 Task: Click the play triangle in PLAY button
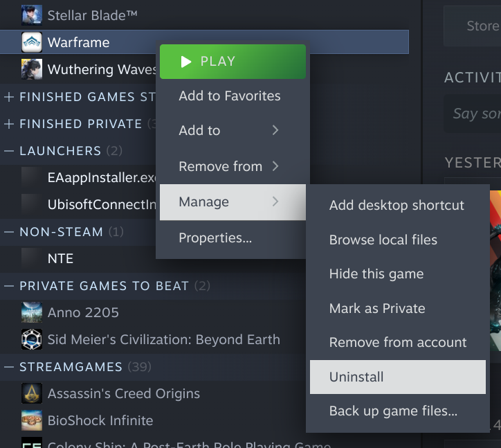[186, 62]
